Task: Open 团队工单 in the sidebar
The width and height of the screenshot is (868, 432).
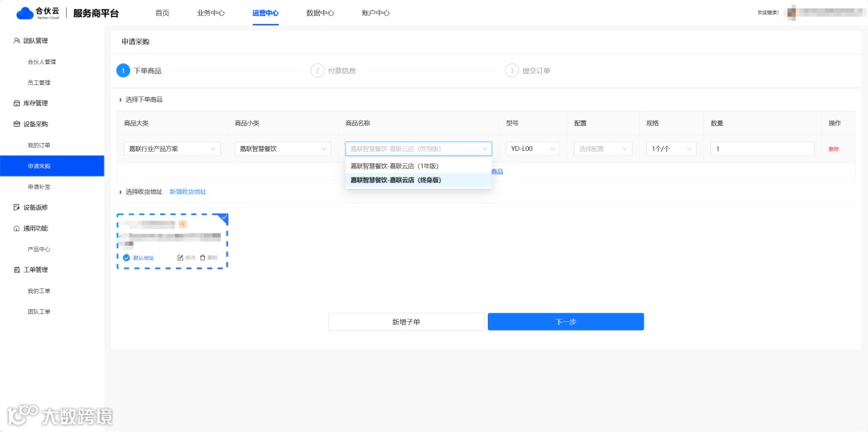Action: [x=39, y=312]
